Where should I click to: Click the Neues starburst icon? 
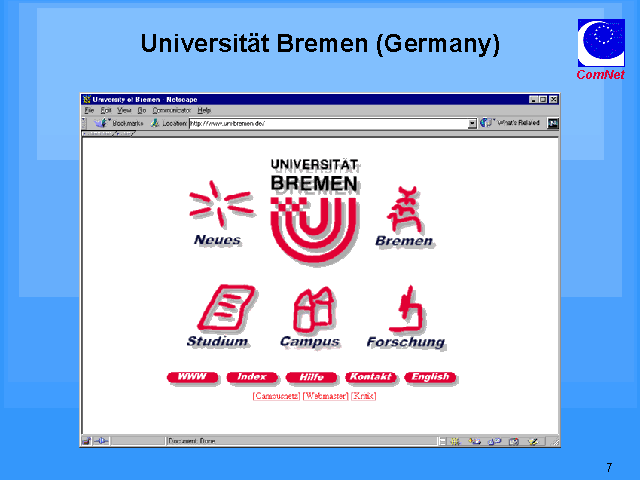(x=221, y=204)
